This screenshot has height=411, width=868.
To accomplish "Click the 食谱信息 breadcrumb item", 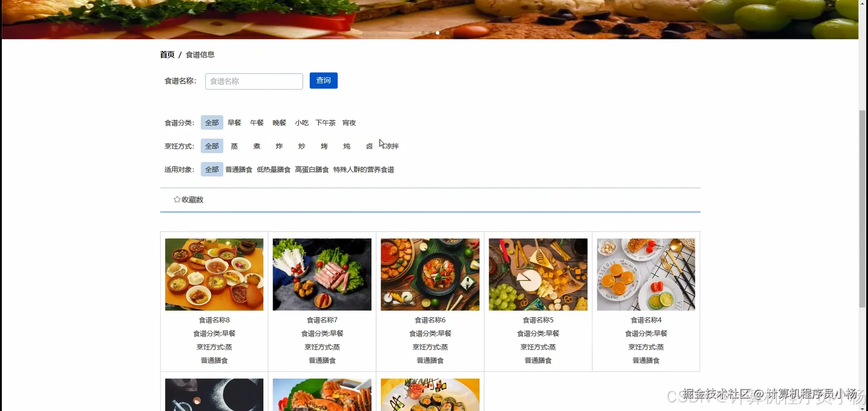I will coord(200,55).
